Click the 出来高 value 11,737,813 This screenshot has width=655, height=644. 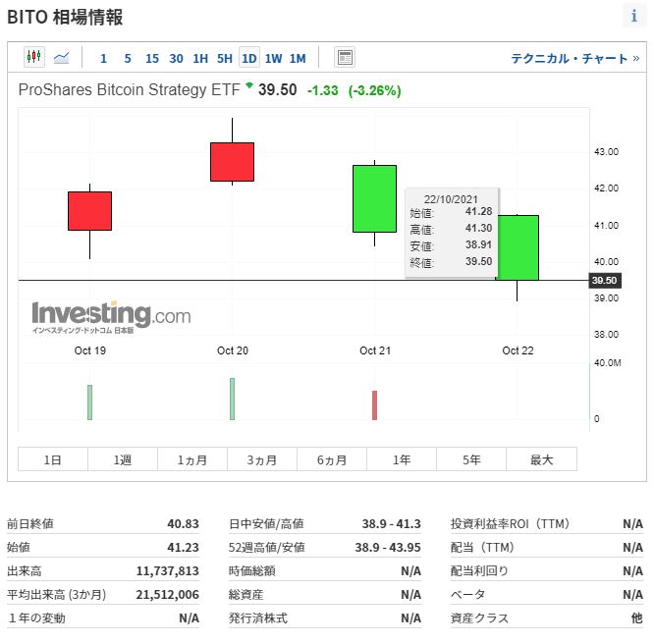pyautogui.click(x=168, y=571)
